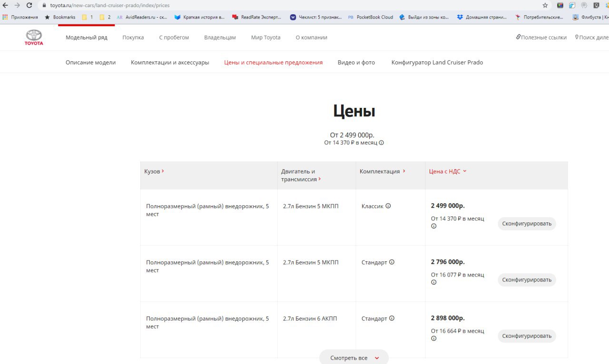
Task: Reload the page with the refresh icon
Action: click(29, 5)
